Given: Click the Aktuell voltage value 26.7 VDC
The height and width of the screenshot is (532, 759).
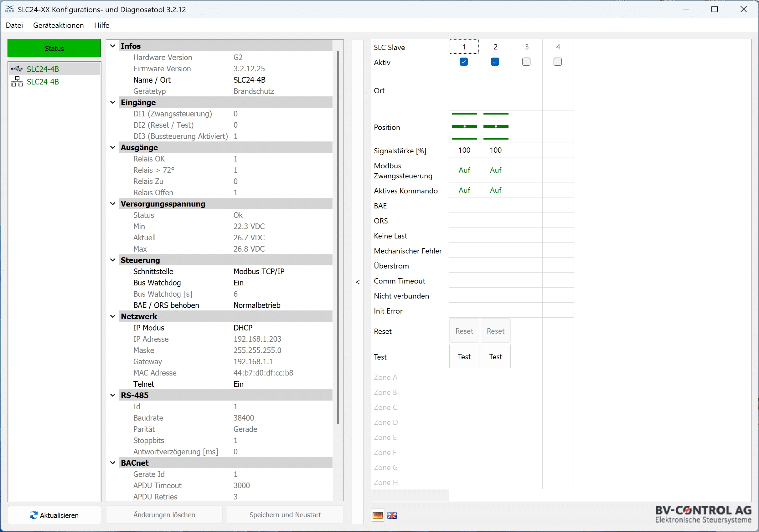Looking at the screenshot, I should click(249, 238).
